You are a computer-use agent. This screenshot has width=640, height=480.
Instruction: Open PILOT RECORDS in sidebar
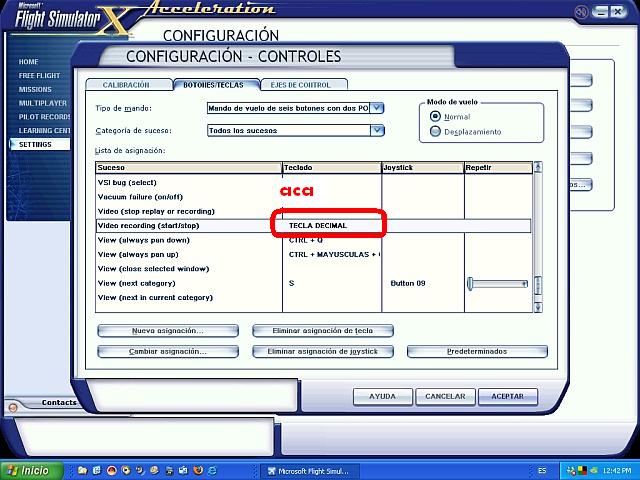(44, 117)
